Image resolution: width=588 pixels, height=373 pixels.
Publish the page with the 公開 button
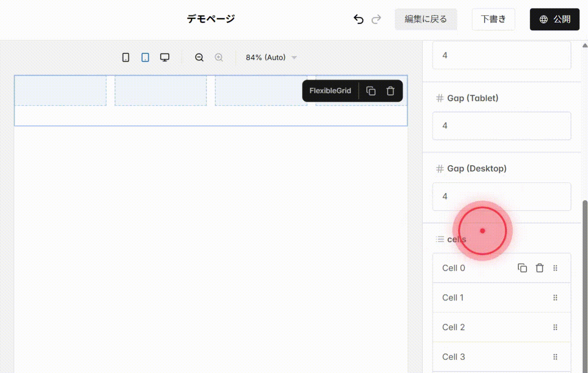click(555, 19)
